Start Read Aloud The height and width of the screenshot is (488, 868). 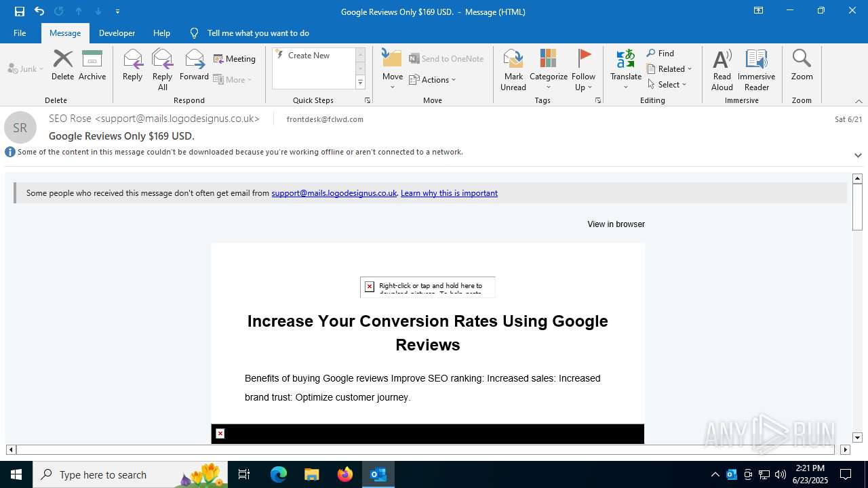(x=722, y=69)
